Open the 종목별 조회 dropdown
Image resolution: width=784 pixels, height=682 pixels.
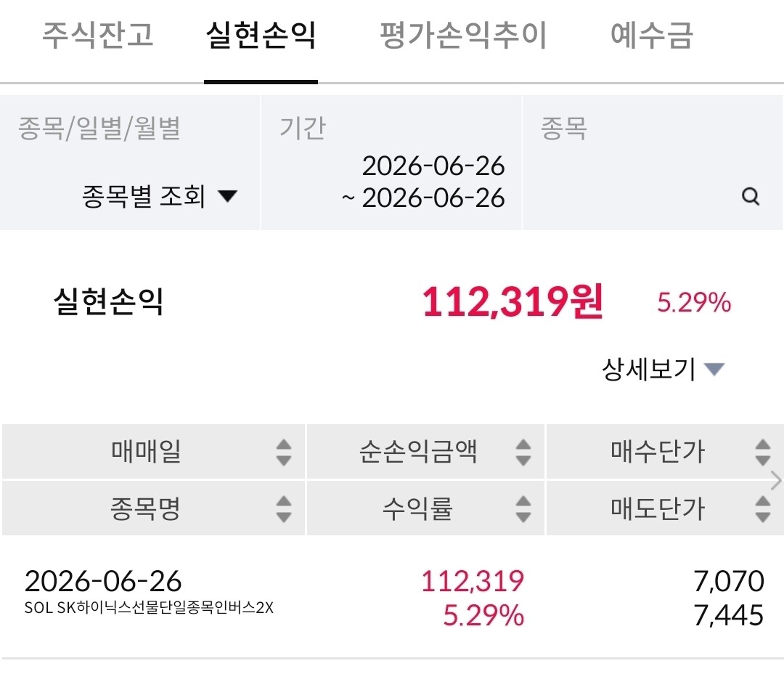click(x=160, y=195)
